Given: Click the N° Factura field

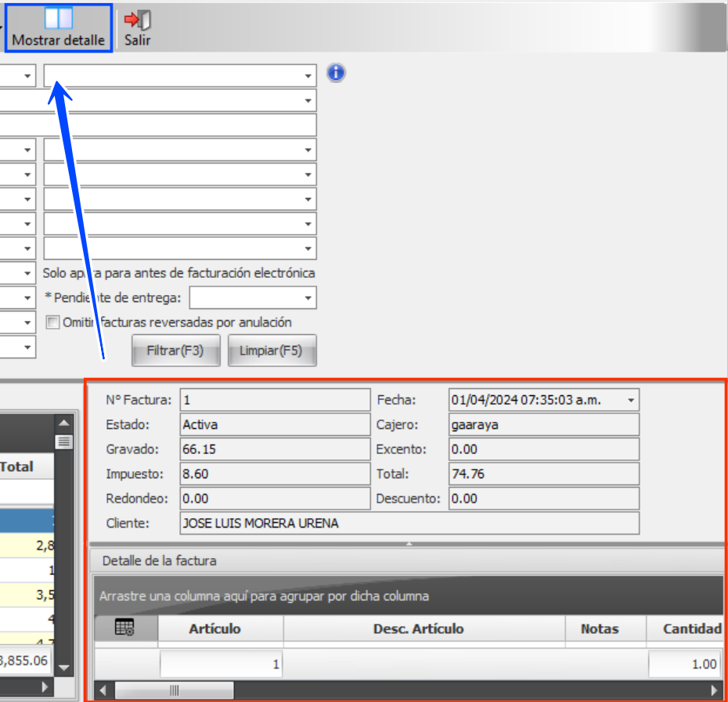Looking at the screenshot, I should pyautogui.click(x=274, y=400).
